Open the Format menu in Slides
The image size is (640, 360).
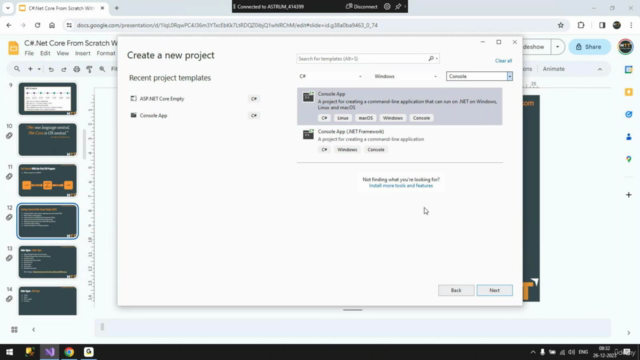click(x=106, y=53)
